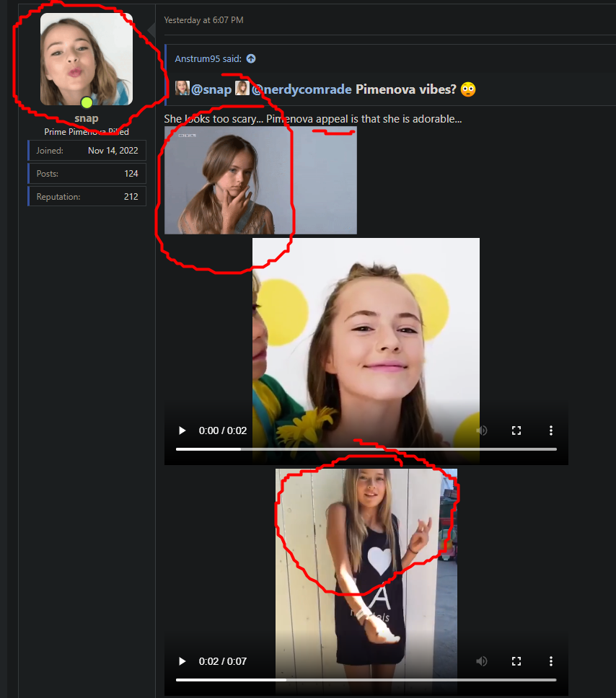Click the green online status dot
616x698 pixels.
[x=87, y=103]
